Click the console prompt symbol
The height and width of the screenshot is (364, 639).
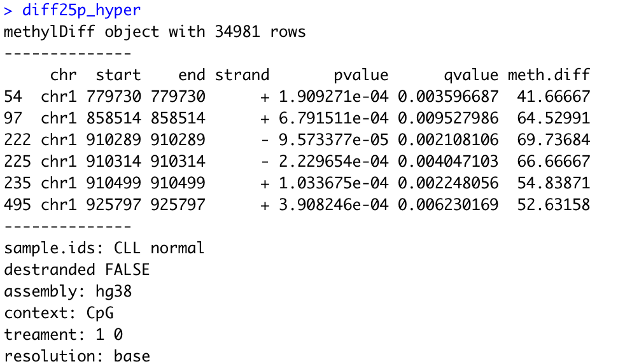8,11
